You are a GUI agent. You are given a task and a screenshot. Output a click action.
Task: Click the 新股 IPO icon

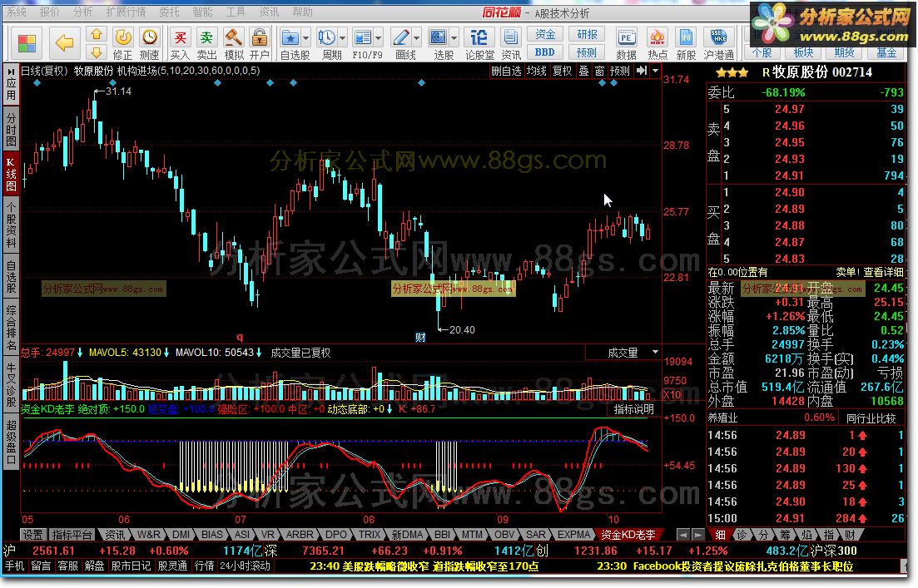click(x=686, y=38)
